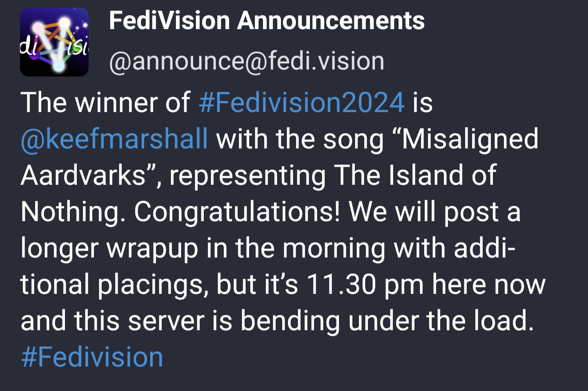Click the phrase "The Island of"
Screen dimensions: 588x391
pyautogui.click(x=415, y=175)
